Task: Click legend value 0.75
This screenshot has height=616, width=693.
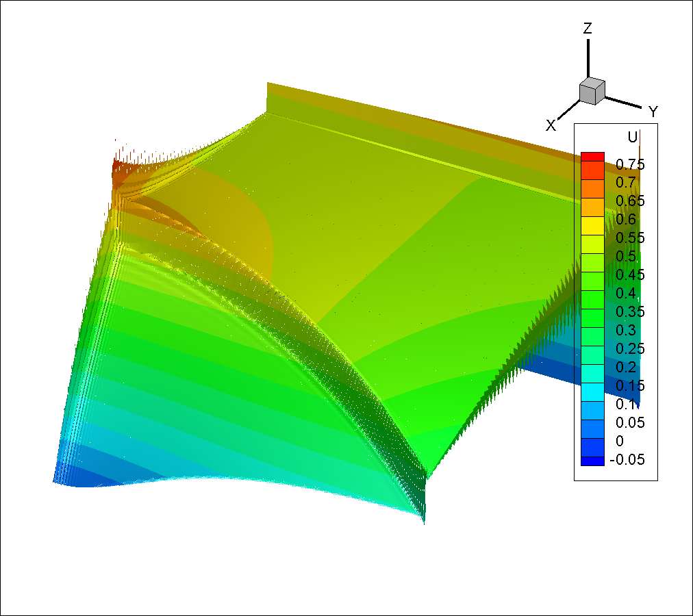Action: 630,164
